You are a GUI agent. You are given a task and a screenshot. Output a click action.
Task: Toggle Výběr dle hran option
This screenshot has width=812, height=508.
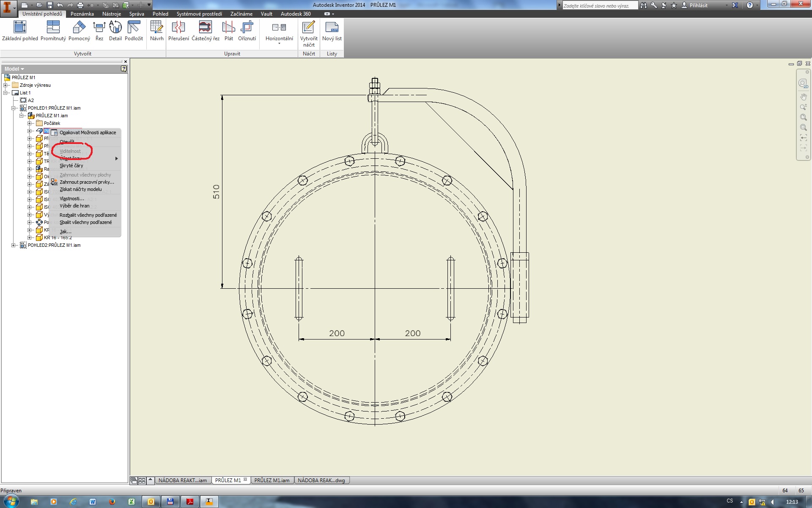pyautogui.click(x=74, y=206)
